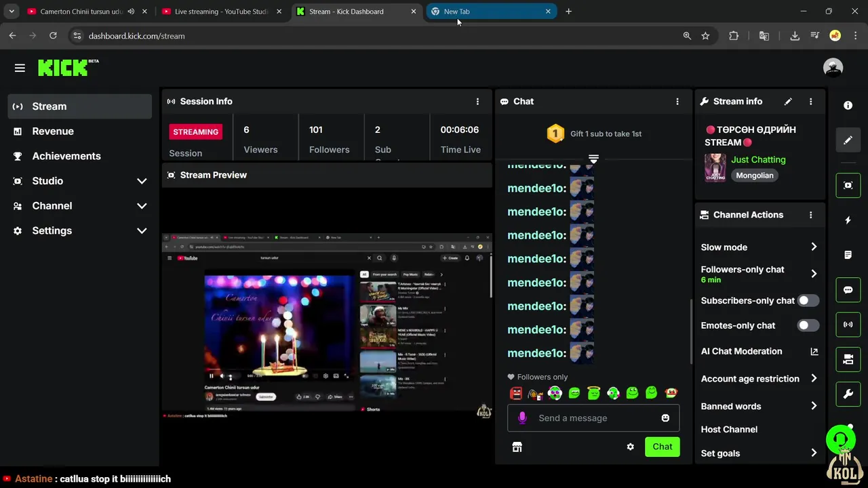Click the chat bubble icon in right rail
868x488 pixels.
click(x=848, y=290)
